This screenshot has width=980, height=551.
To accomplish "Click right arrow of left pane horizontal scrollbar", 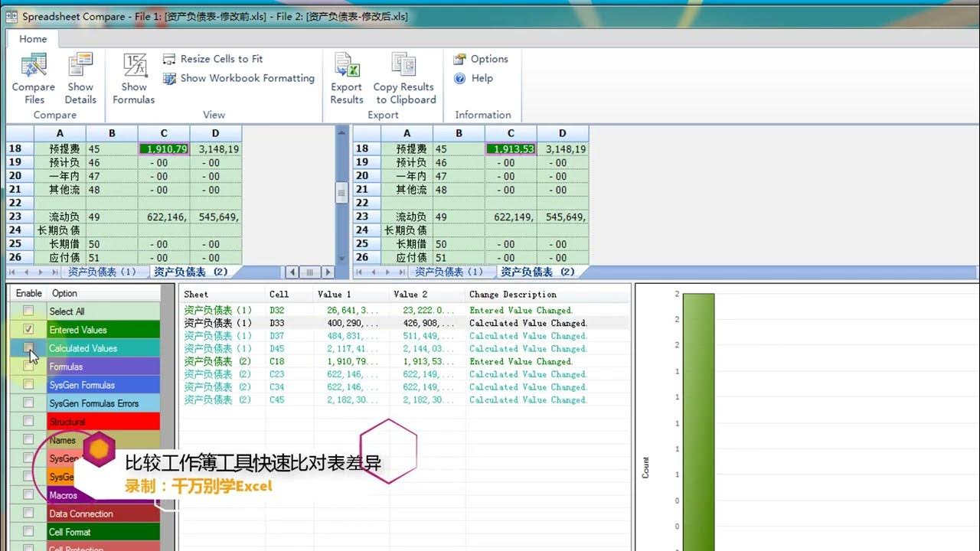I will [x=328, y=272].
